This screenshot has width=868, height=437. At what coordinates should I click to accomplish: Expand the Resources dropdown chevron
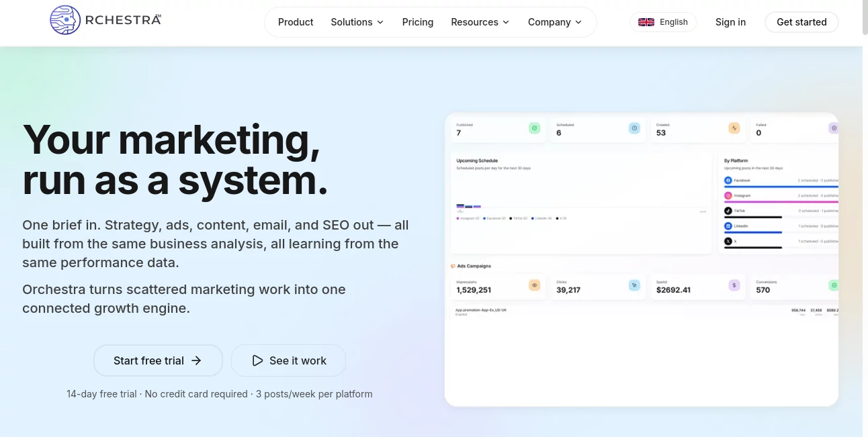tap(506, 22)
